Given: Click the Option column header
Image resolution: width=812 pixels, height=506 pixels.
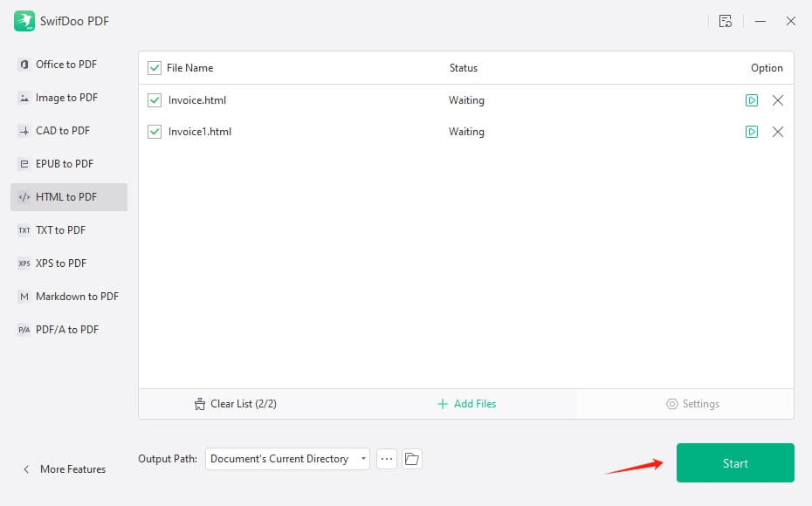Looking at the screenshot, I should point(767,68).
